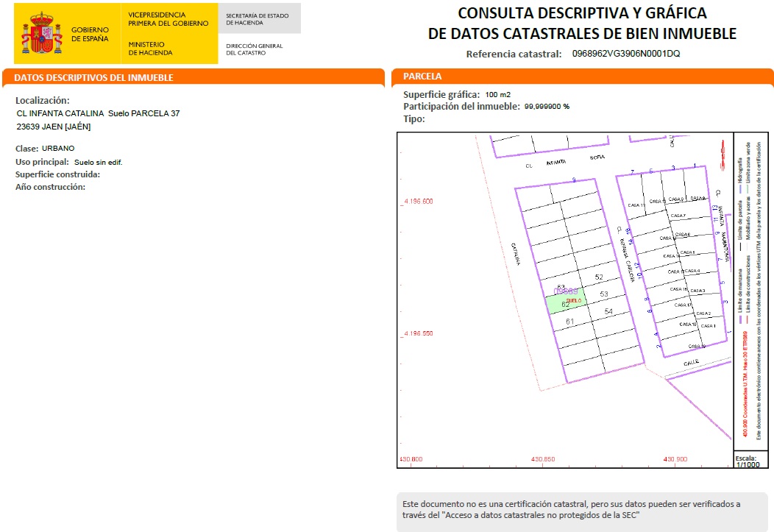Click the red north arrow on map
This screenshot has width=774, height=532.
723,155
